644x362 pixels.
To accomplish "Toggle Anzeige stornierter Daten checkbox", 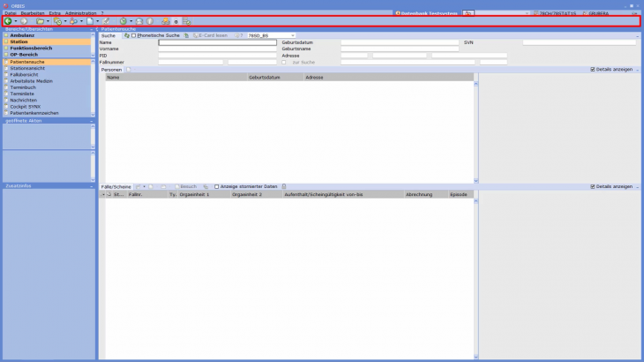I will 217,186.
